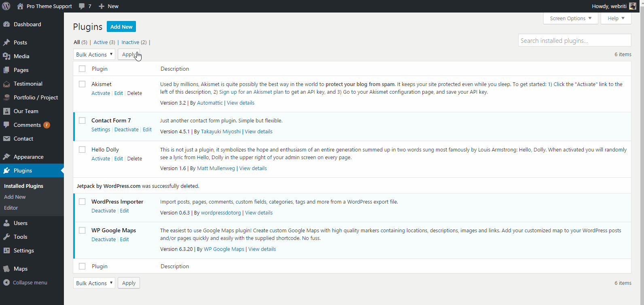Deactivate the Contact Form 7 plugin
644x305 pixels.
[x=127, y=129]
